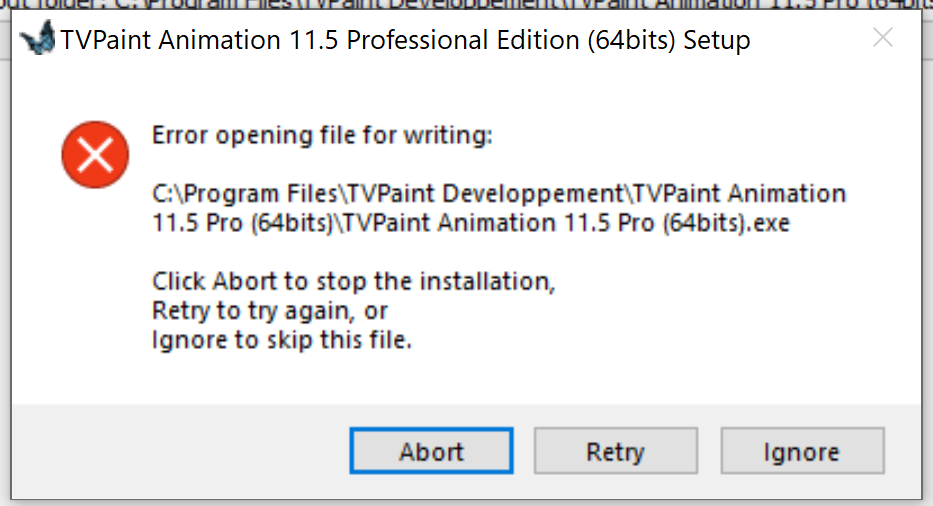
Task: Close the Setup error dialog
Action: tap(882, 38)
